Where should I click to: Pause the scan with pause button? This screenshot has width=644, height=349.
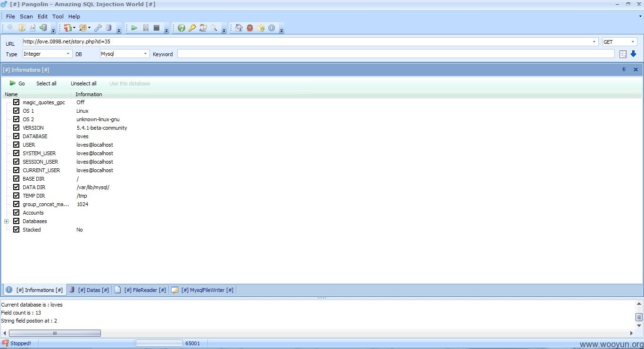tap(146, 28)
